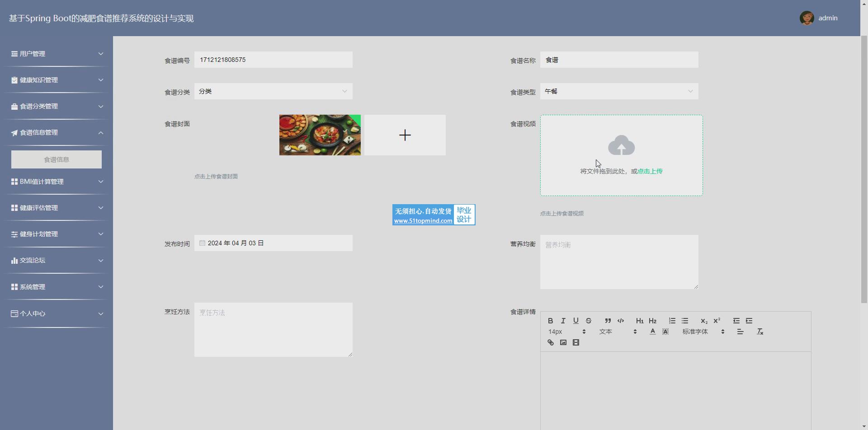The width and height of the screenshot is (868, 430).
Task: Expand the 健身计划管理 sidebar menu
Action: pos(57,234)
